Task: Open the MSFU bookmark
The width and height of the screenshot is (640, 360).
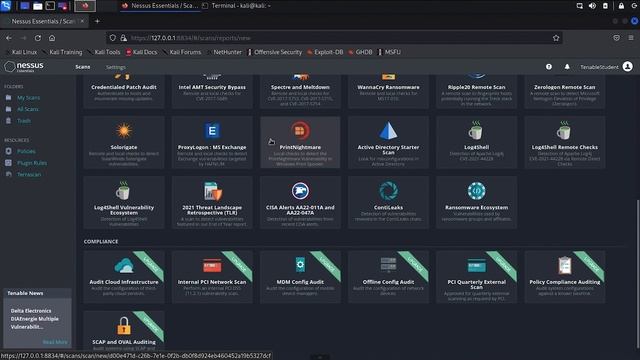Action: [x=389, y=52]
